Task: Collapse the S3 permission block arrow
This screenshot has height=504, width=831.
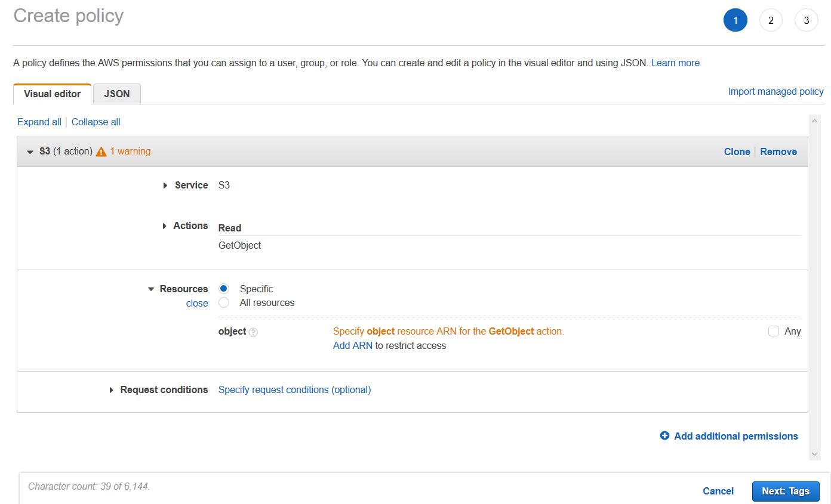Action: (x=30, y=152)
